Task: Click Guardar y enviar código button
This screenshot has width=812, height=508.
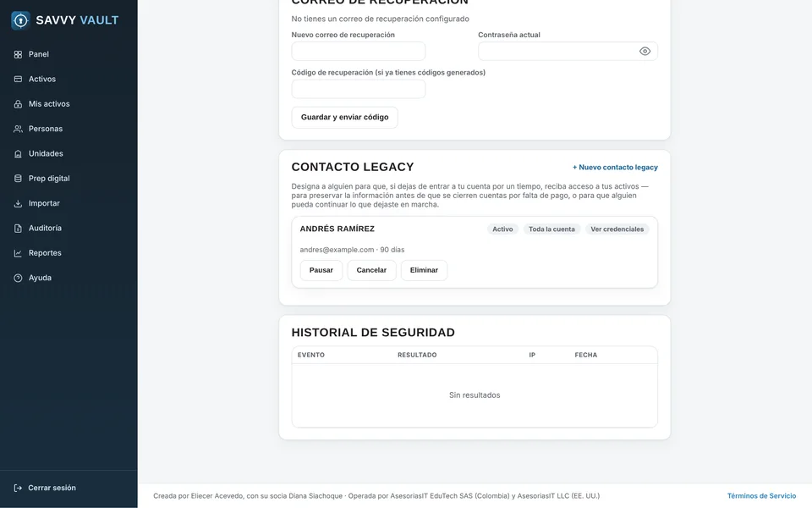Action: click(344, 117)
